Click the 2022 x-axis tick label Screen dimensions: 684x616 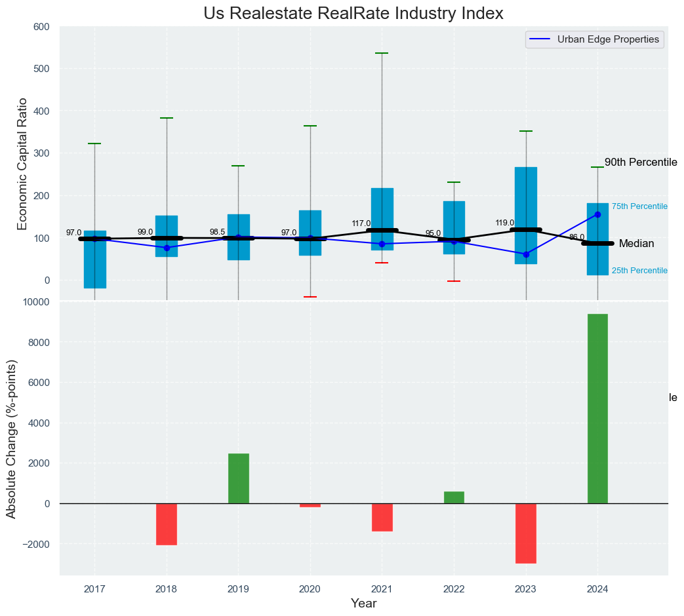[454, 589]
